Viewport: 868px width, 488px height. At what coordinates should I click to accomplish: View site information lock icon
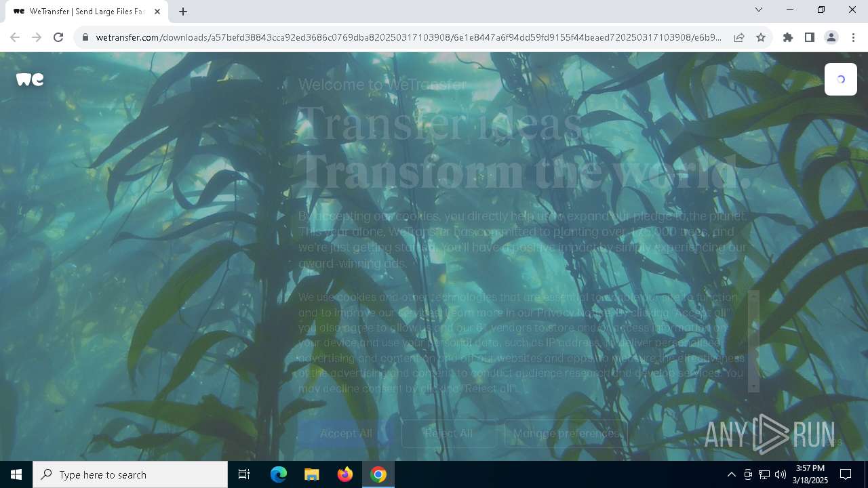tap(85, 37)
